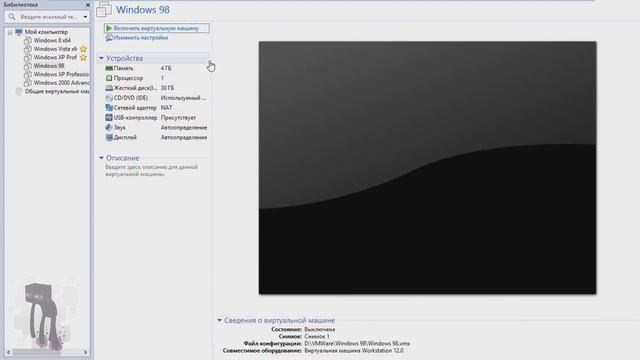The height and width of the screenshot is (360, 640).
Task: Click the CD/DVD disc icon
Action: (109, 98)
